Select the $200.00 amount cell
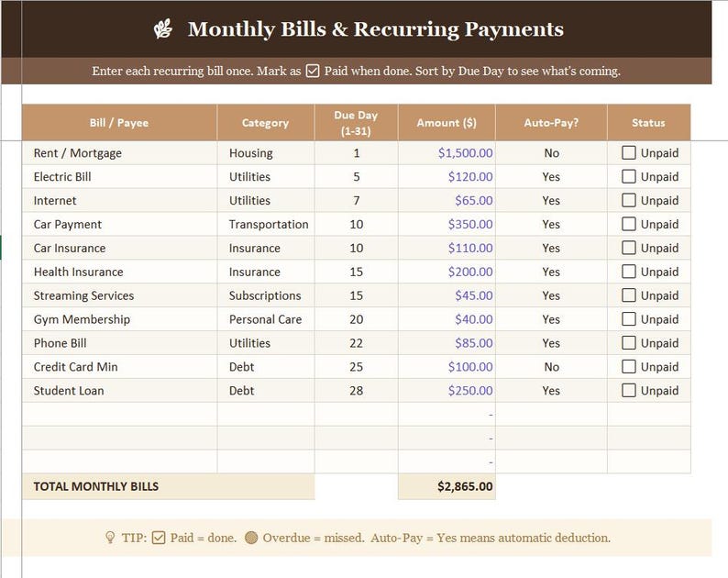This screenshot has width=728, height=578. click(x=447, y=272)
